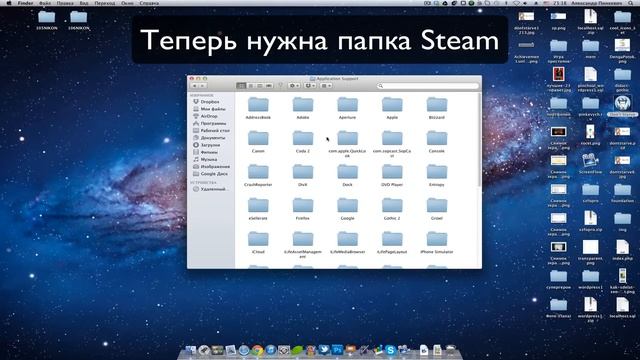Select the iCloud folder
Screen dimensions: 640x360
tap(258, 242)
